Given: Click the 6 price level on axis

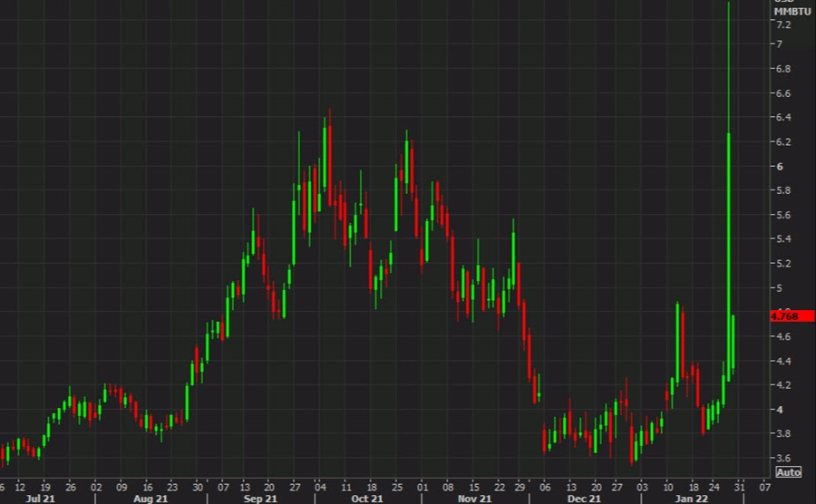Looking at the screenshot, I should [x=778, y=167].
